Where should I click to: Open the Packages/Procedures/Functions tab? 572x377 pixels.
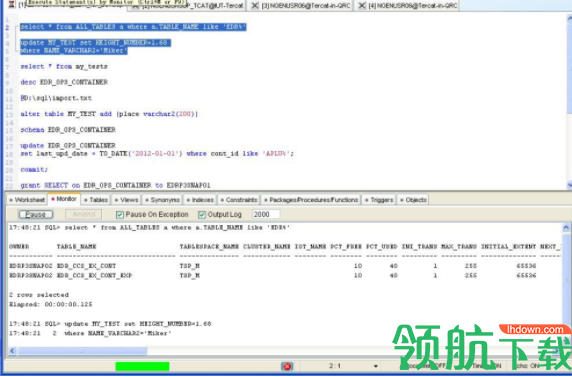pos(311,200)
